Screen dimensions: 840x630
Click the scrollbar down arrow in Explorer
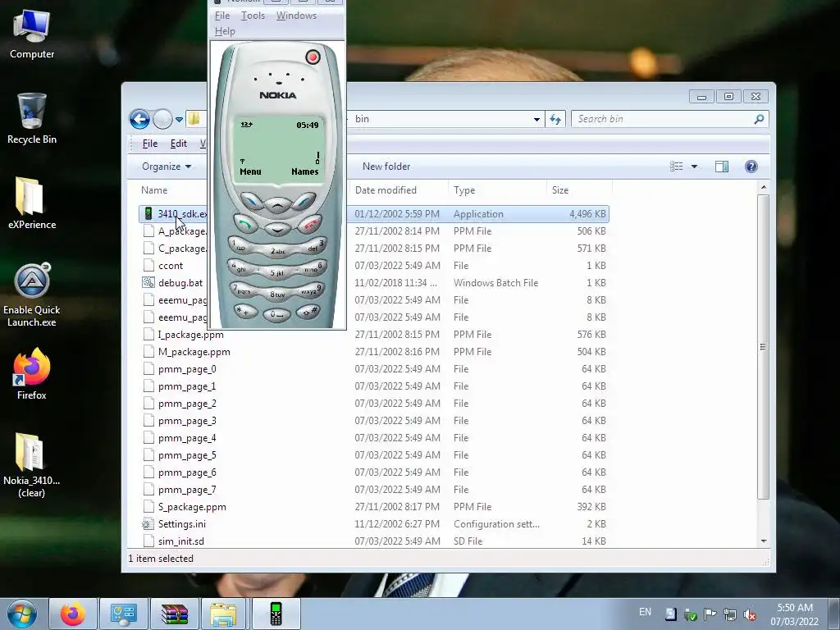(764, 541)
